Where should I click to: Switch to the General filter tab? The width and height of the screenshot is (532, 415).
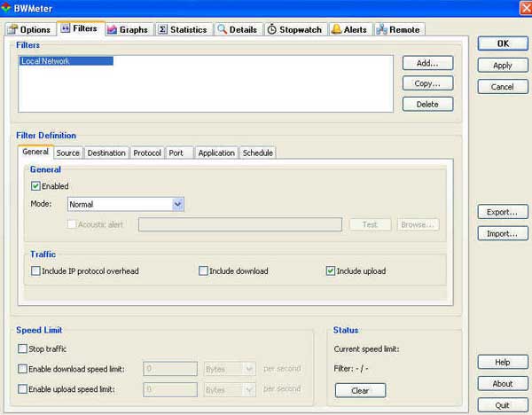[35, 152]
